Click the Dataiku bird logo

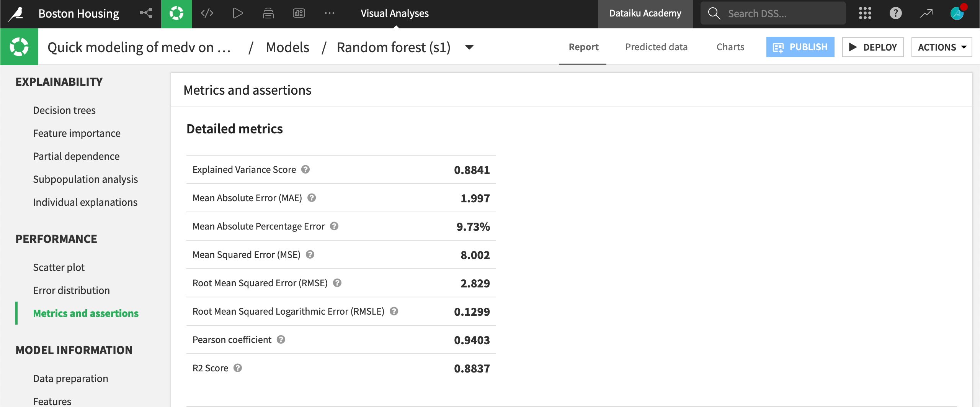pyautogui.click(x=15, y=13)
